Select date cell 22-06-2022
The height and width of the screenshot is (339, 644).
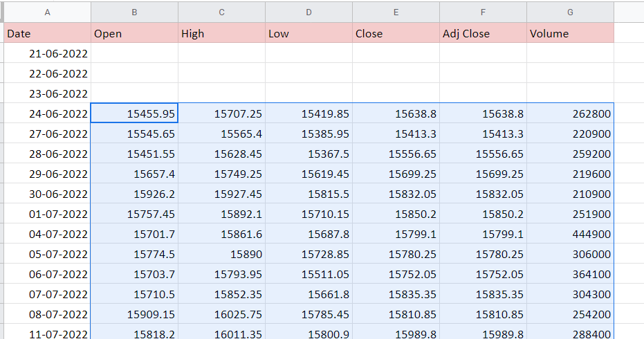(47, 73)
